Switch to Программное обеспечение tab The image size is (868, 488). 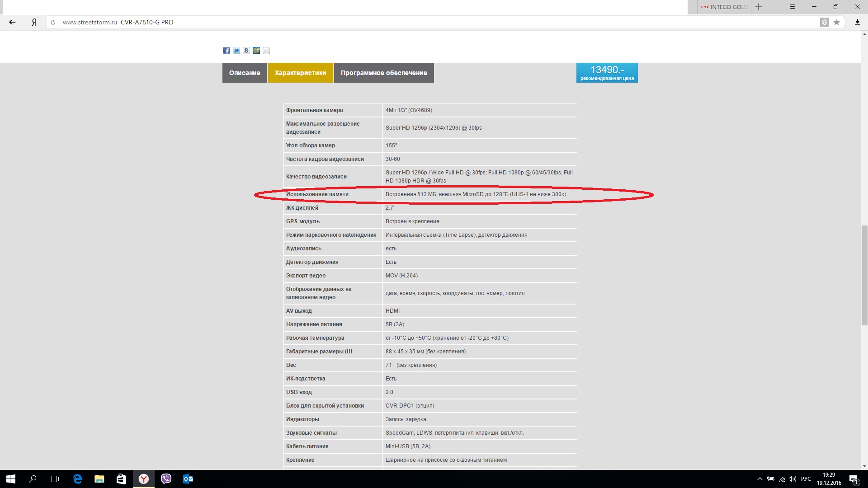[x=384, y=73]
